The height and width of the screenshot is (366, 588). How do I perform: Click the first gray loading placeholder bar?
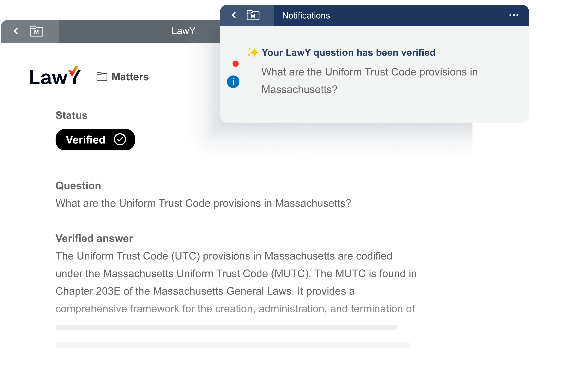(x=226, y=327)
